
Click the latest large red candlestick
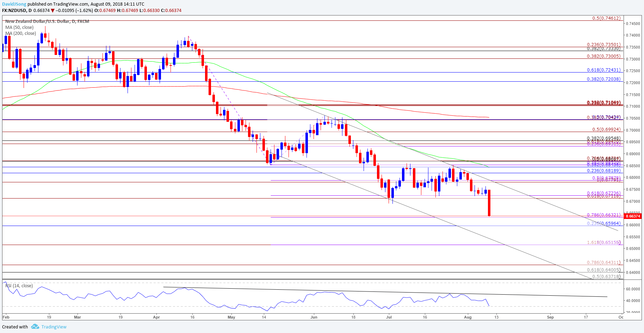point(489,203)
